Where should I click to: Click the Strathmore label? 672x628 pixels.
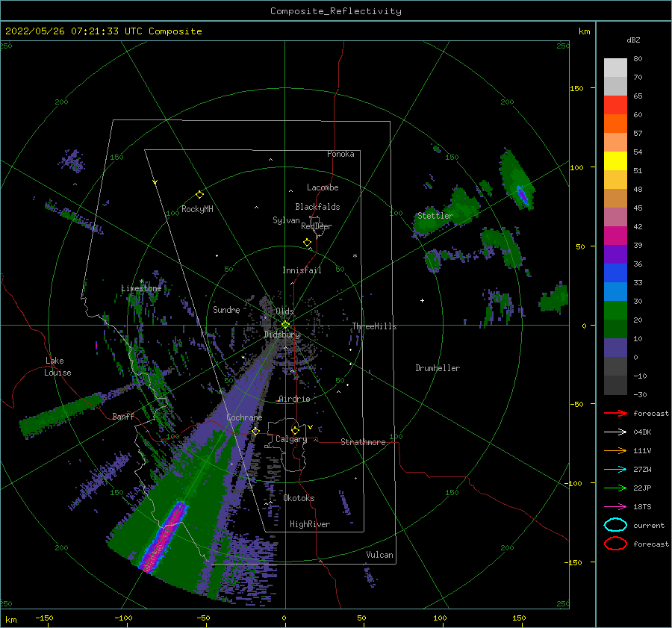[x=363, y=442]
